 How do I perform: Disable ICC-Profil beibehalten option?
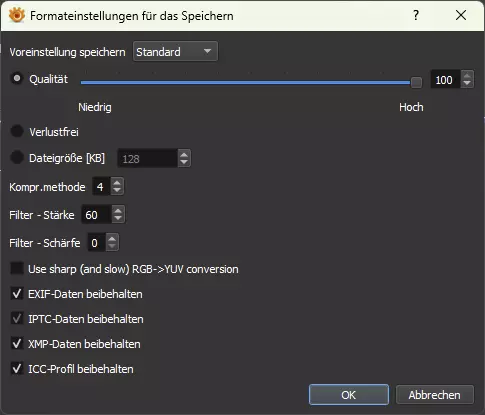point(17,369)
